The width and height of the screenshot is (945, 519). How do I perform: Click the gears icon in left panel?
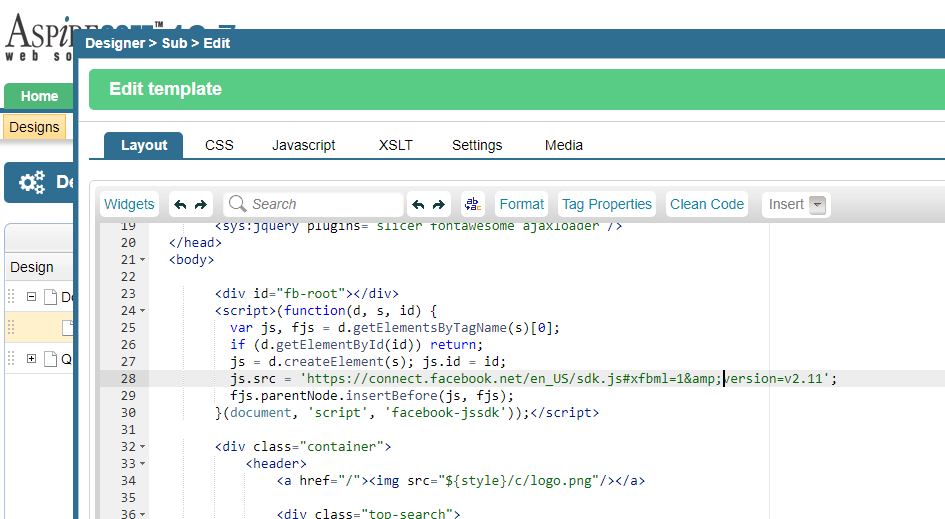click(32, 182)
